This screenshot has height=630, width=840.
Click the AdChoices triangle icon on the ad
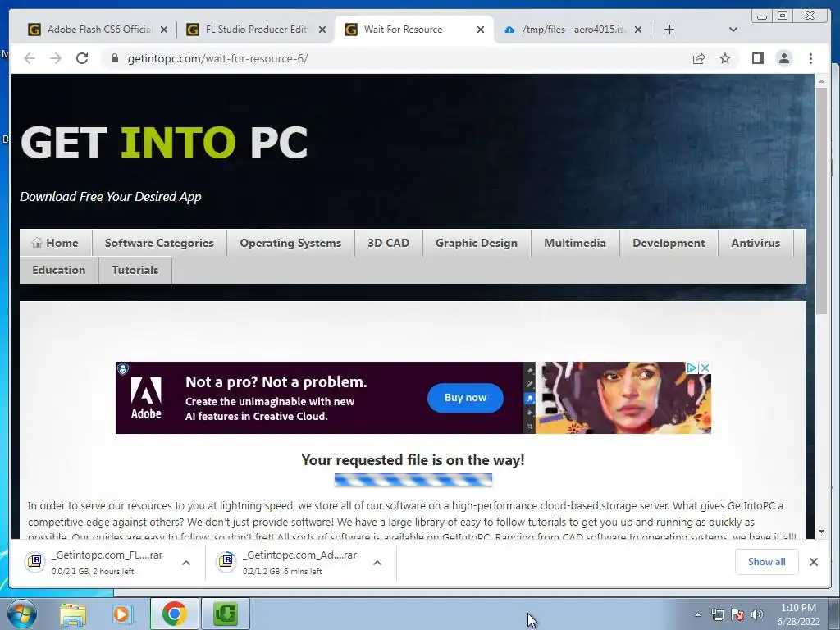692,367
